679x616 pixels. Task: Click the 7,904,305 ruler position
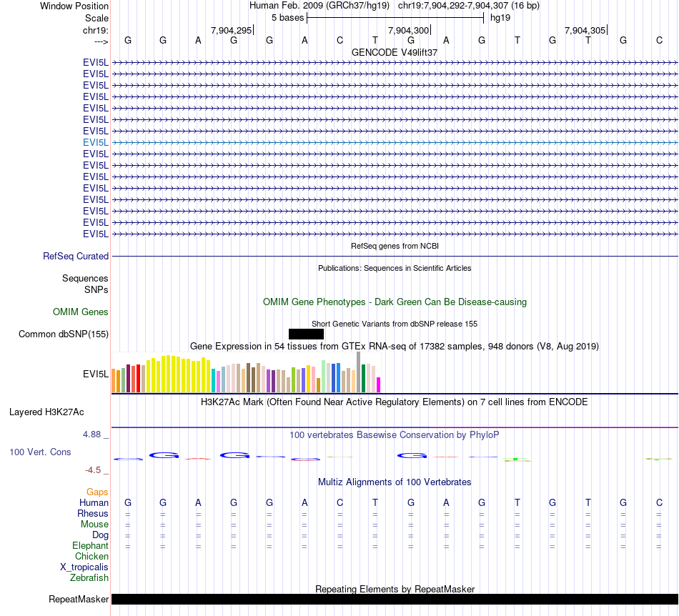click(x=585, y=30)
